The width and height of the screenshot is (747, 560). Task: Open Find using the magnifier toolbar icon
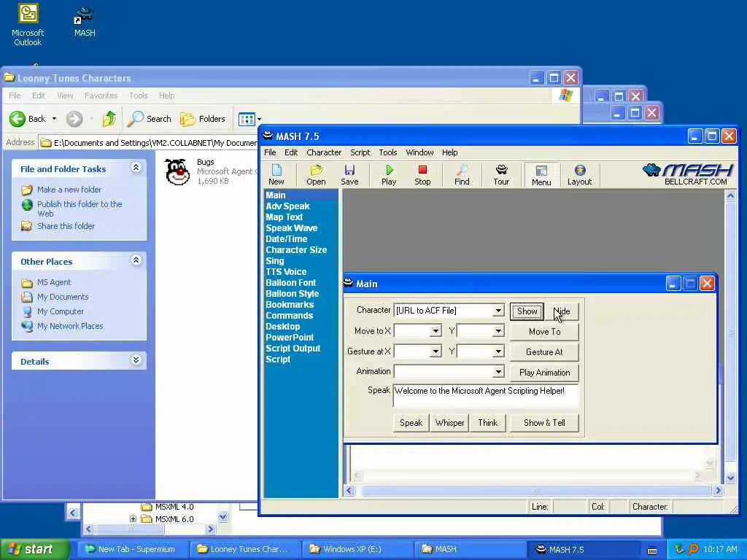(x=462, y=175)
